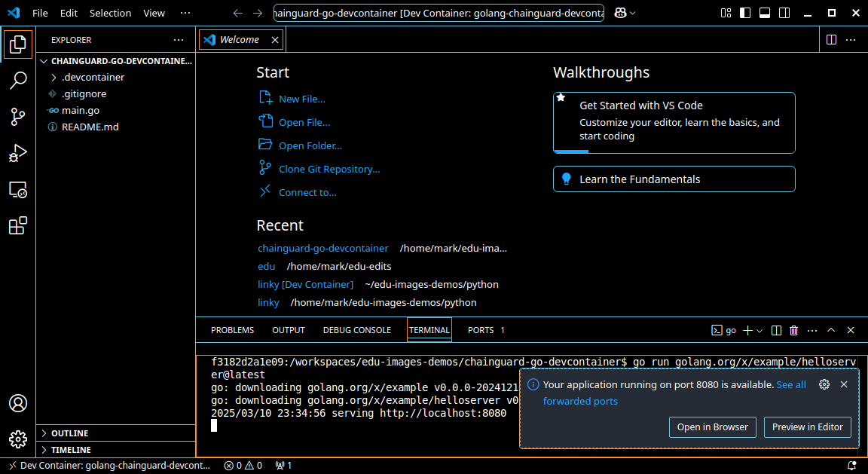Go forward with the right arrow
The image size is (868, 474).
tap(258, 13)
